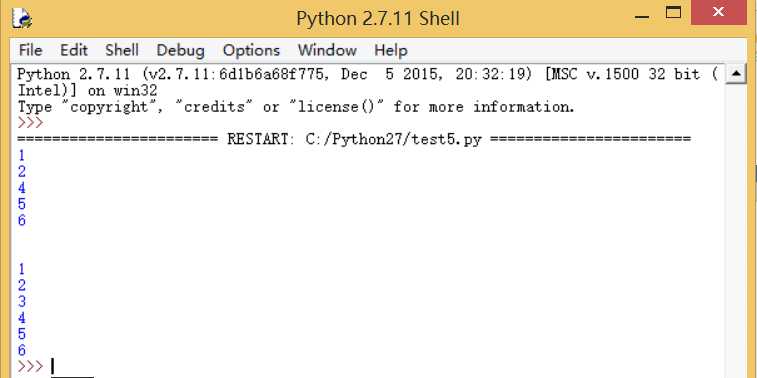Open the Debug menu
Screen dimensions: 757x378
click(181, 50)
